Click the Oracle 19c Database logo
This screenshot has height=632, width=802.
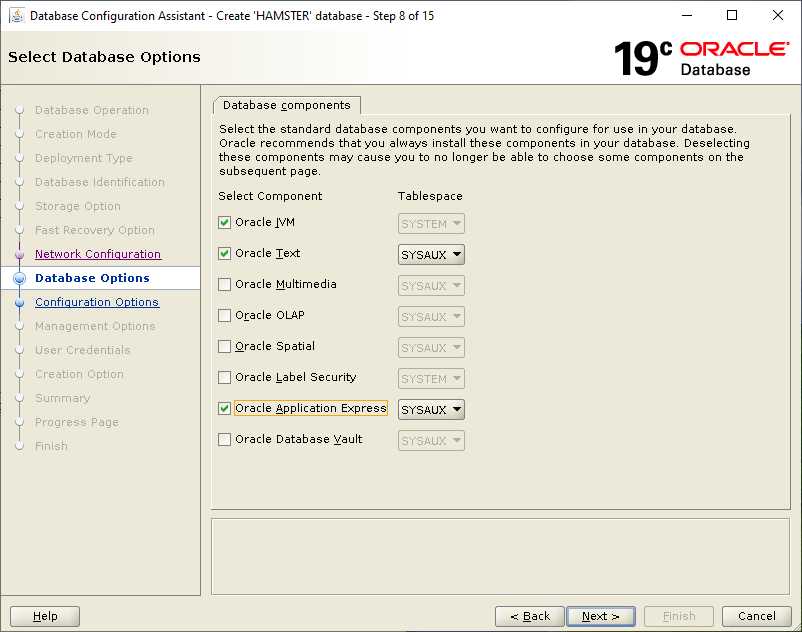[x=701, y=58]
